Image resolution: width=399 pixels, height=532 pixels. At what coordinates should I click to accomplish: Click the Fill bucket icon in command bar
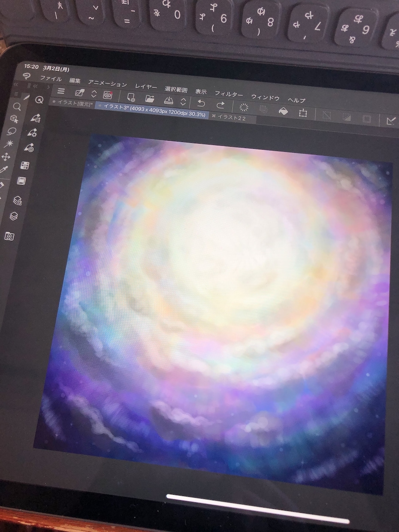point(284,111)
